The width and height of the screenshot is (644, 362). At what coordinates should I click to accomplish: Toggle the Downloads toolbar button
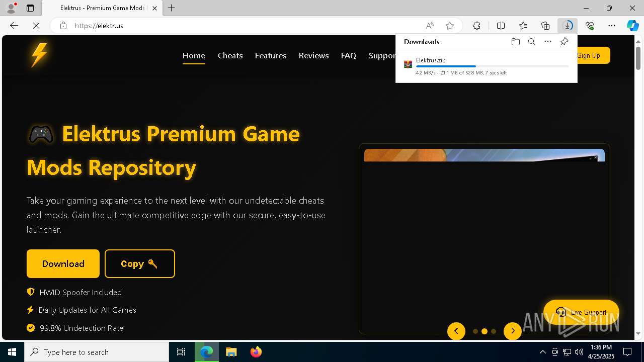click(568, 26)
